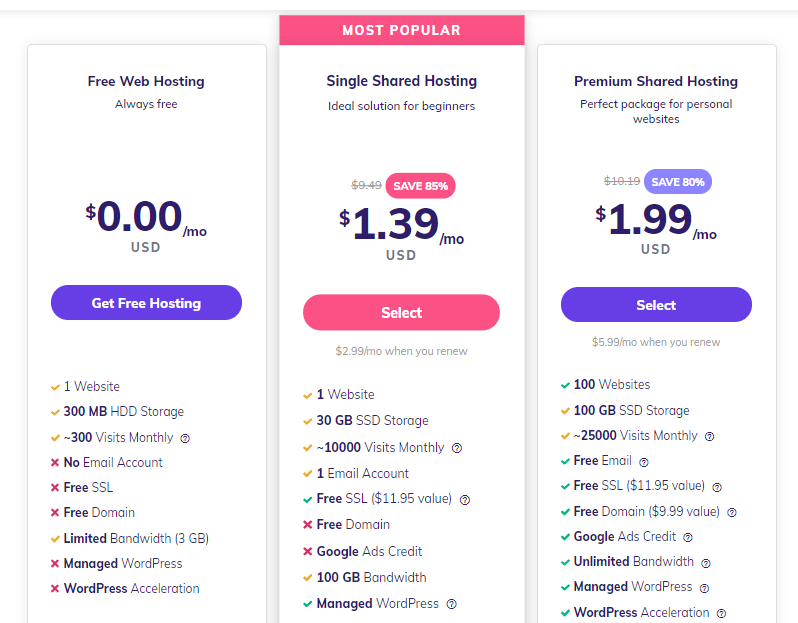The width and height of the screenshot is (798, 623).
Task: Click the MOST POPULAR banner
Action: [x=402, y=30]
